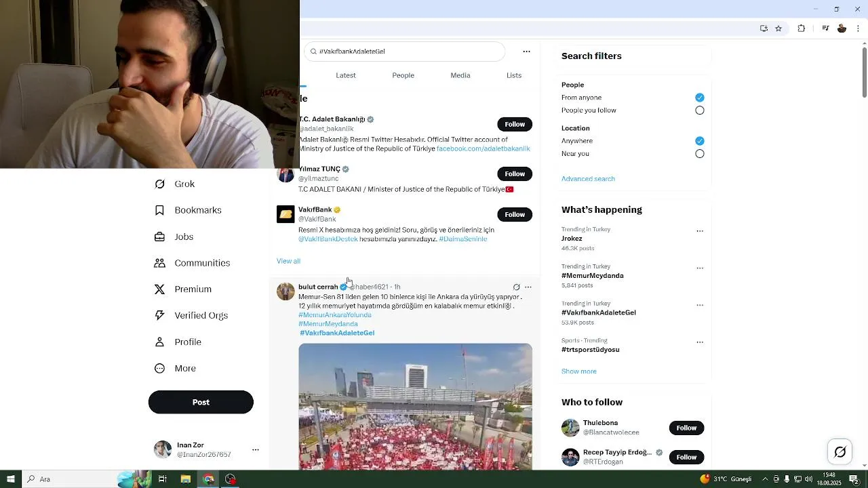Open Thulebona profile avatar
Image resolution: width=868 pixels, height=488 pixels.
coord(570,428)
